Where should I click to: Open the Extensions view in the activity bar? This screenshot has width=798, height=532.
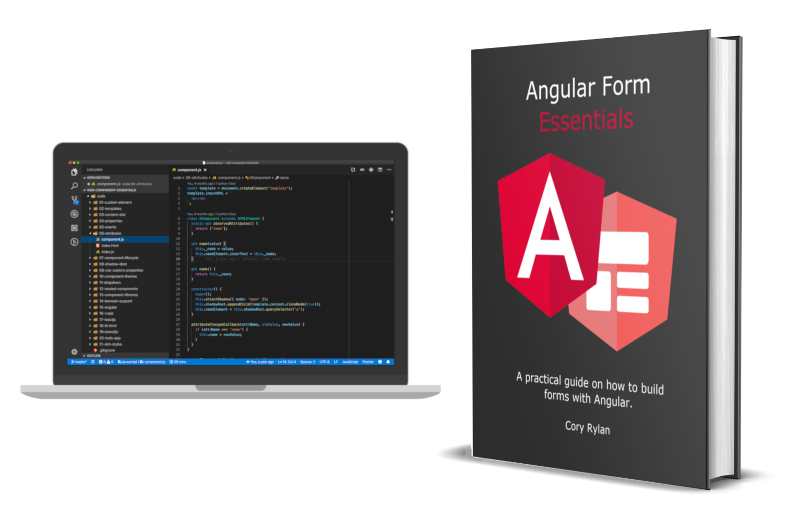tap(74, 228)
